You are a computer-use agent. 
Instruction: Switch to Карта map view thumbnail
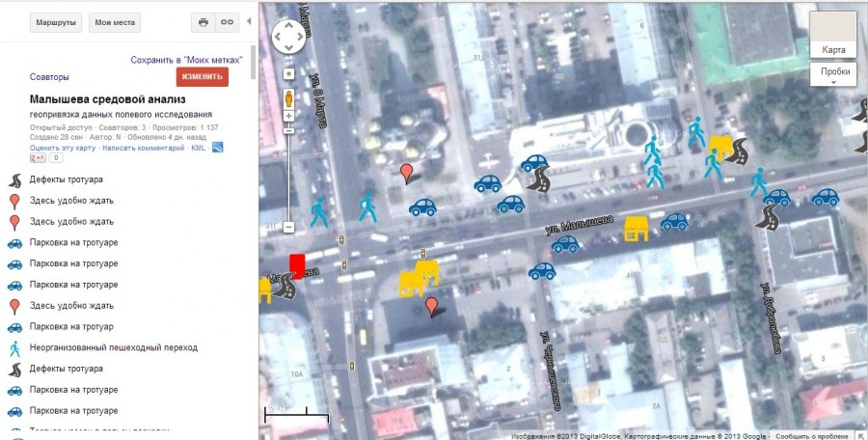coord(832,35)
